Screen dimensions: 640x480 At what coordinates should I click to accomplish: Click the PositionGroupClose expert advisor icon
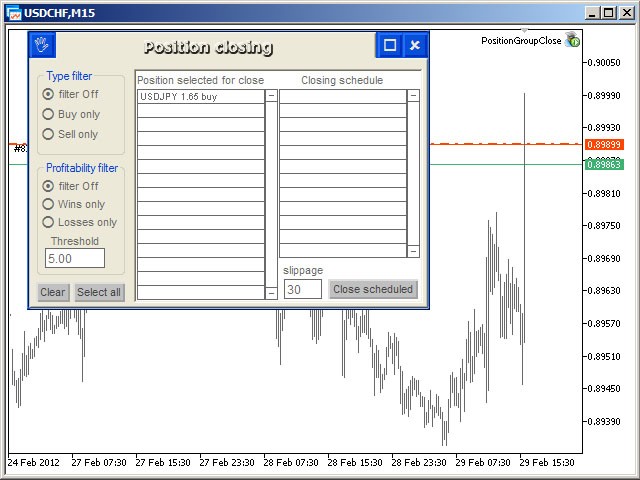pyautogui.click(x=572, y=41)
